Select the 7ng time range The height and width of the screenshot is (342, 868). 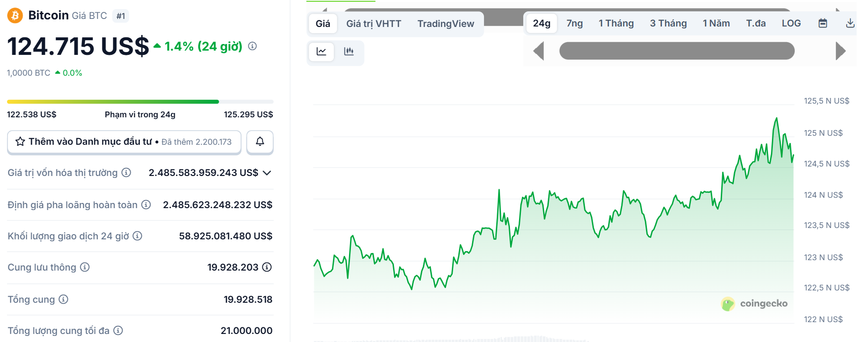[x=574, y=23]
